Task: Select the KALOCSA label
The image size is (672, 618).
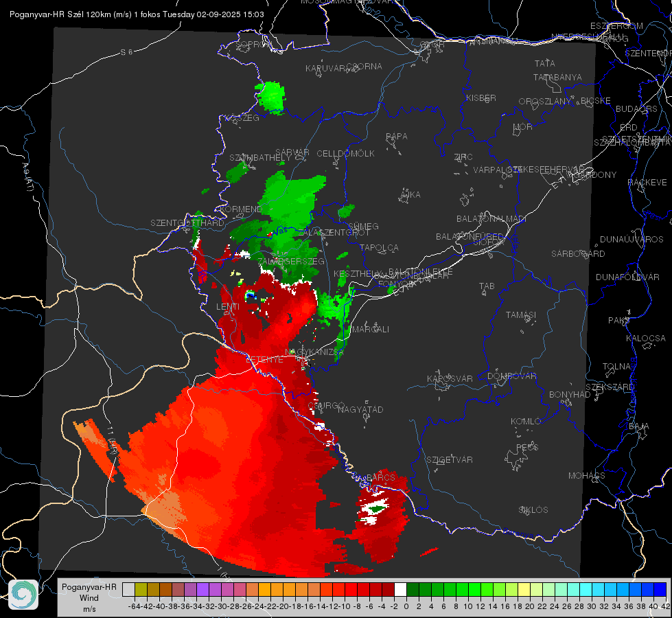Action: (x=646, y=339)
